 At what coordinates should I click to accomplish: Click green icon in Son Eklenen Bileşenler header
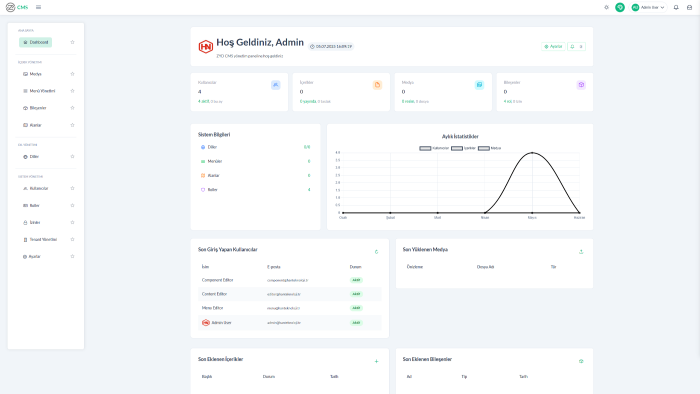581,361
